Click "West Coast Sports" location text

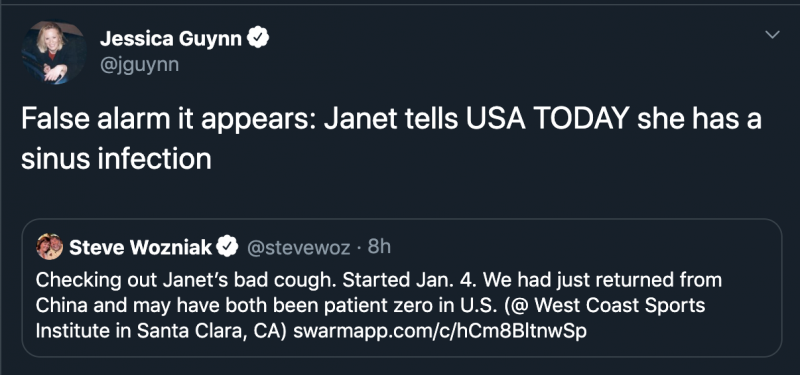pos(620,305)
